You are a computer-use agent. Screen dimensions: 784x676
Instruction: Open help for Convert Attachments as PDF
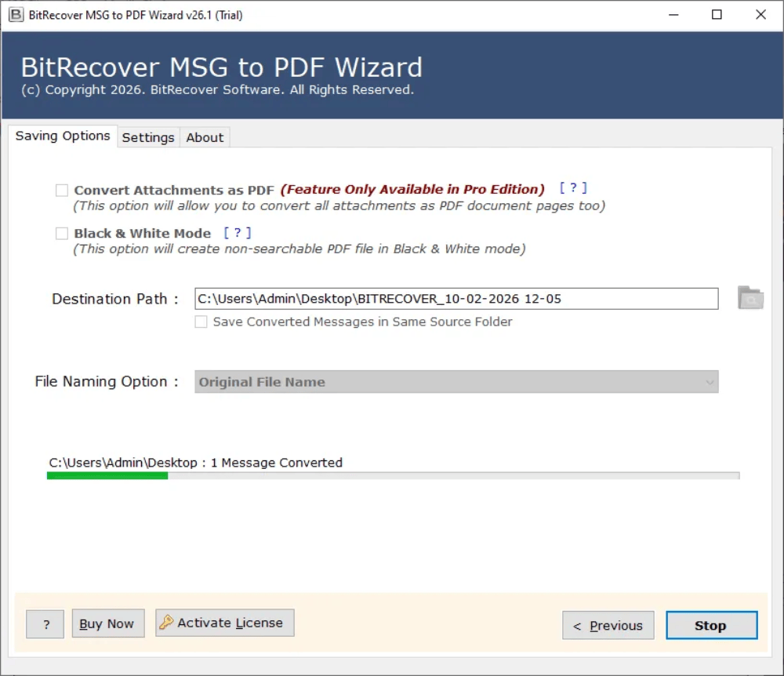pos(573,187)
